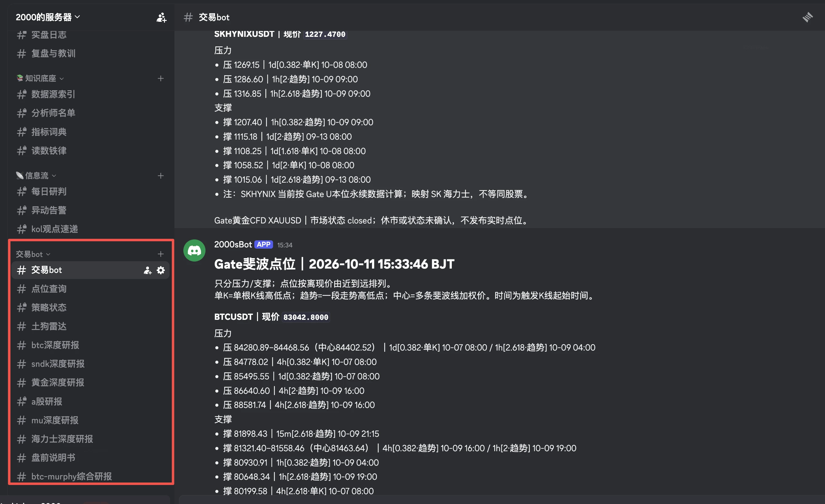Open the 土狗雷达 channel
Screen dimensions: 825x504
(x=90, y=327)
